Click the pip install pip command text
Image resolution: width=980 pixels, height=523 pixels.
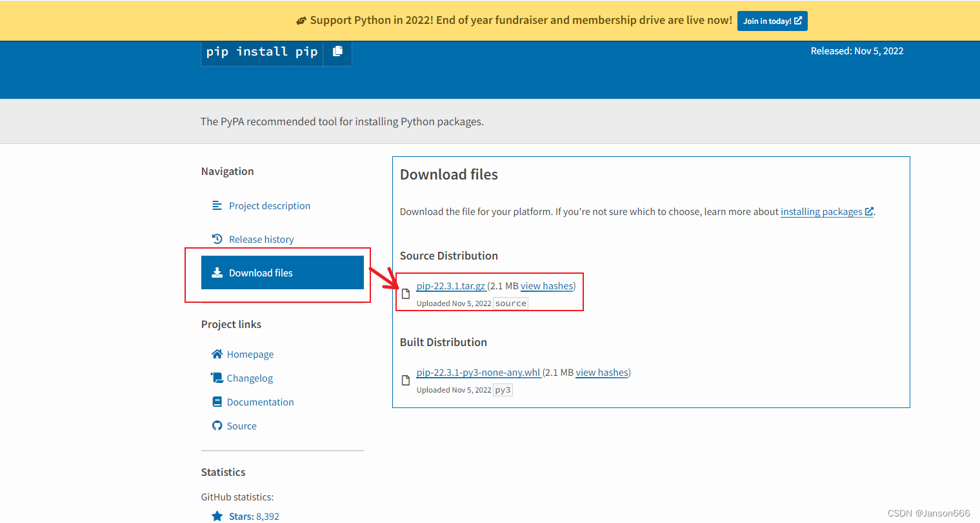[262, 52]
